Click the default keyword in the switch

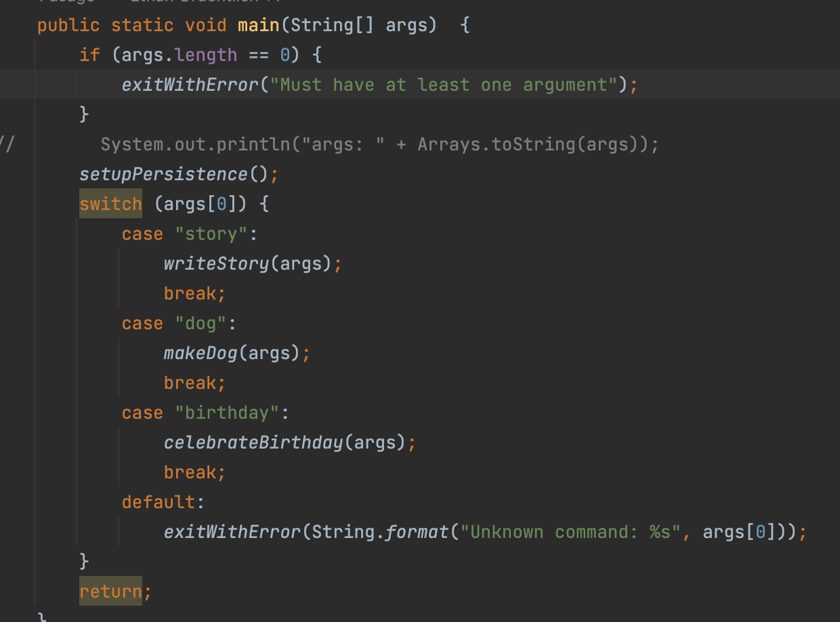coord(159,502)
